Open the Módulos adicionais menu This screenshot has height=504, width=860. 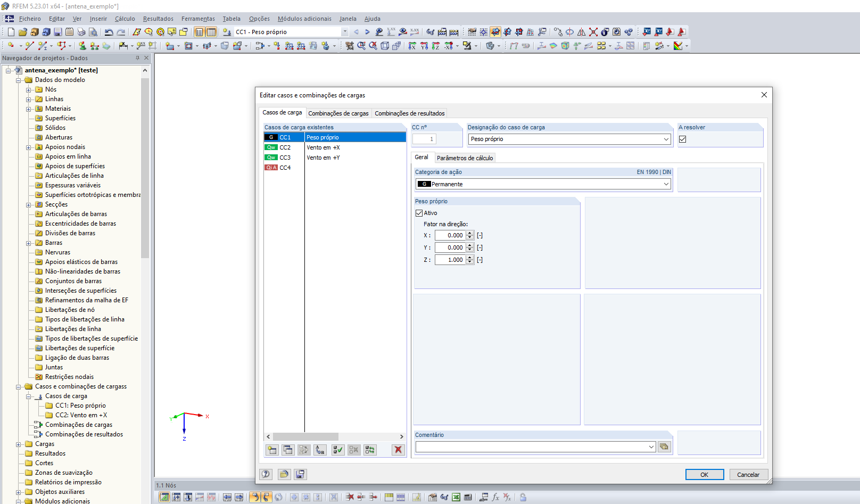click(x=304, y=19)
